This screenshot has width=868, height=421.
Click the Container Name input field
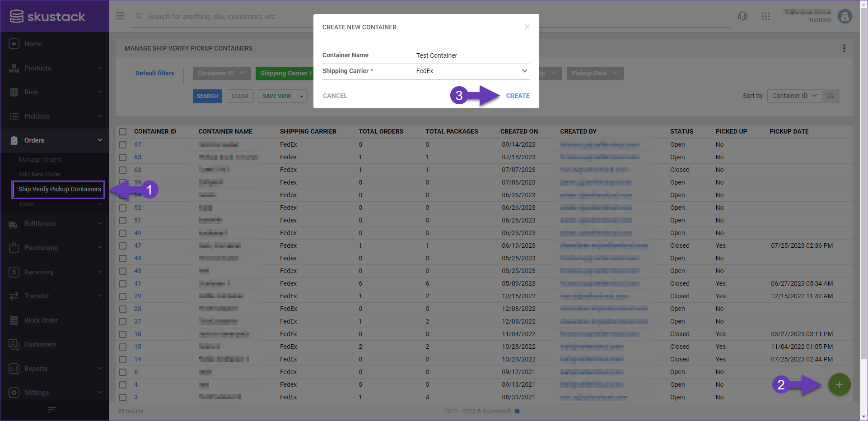click(472, 56)
